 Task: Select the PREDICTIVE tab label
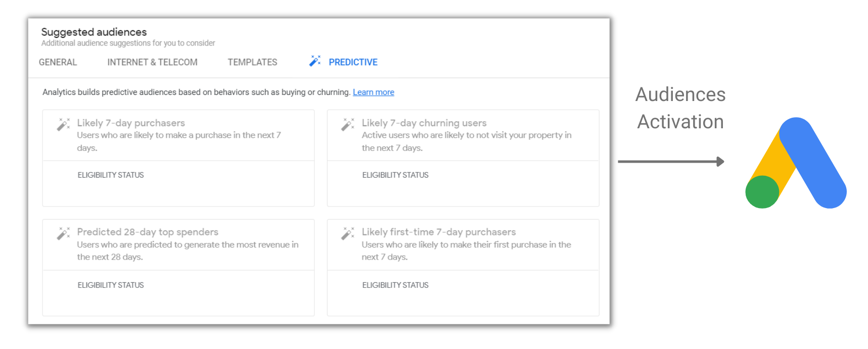click(x=353, y=62)
